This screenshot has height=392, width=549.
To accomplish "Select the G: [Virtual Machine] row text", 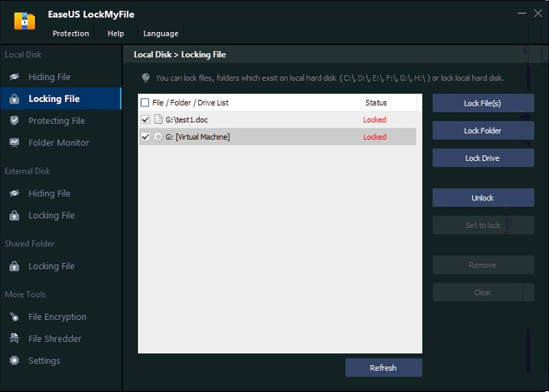I will tap(198, 137).
